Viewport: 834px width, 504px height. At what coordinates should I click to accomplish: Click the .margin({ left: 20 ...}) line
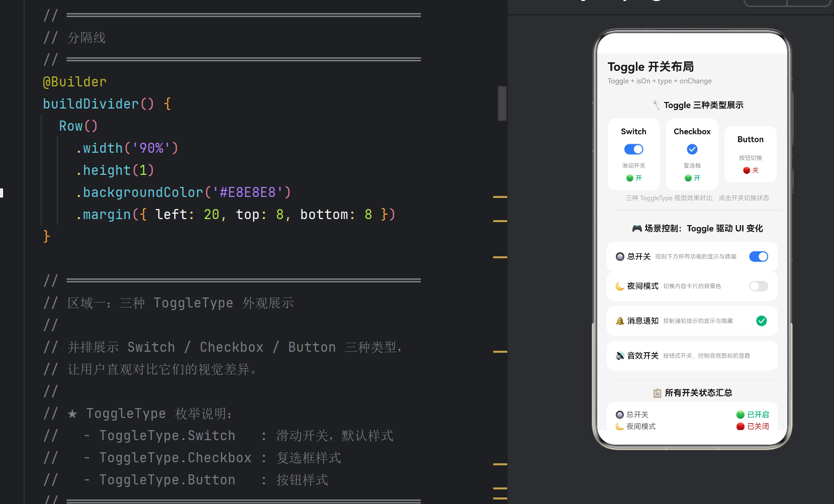pyautogui.click(x=235, y=215)
